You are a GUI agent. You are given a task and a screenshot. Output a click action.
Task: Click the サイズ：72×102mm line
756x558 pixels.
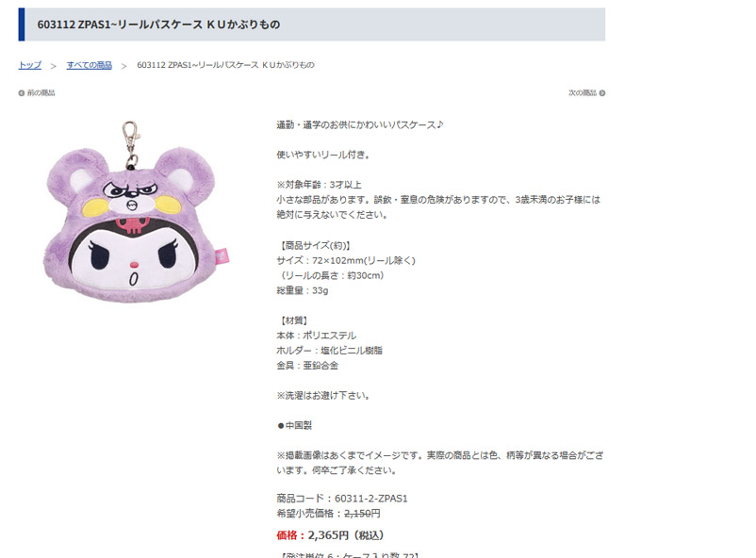(346, 261)
